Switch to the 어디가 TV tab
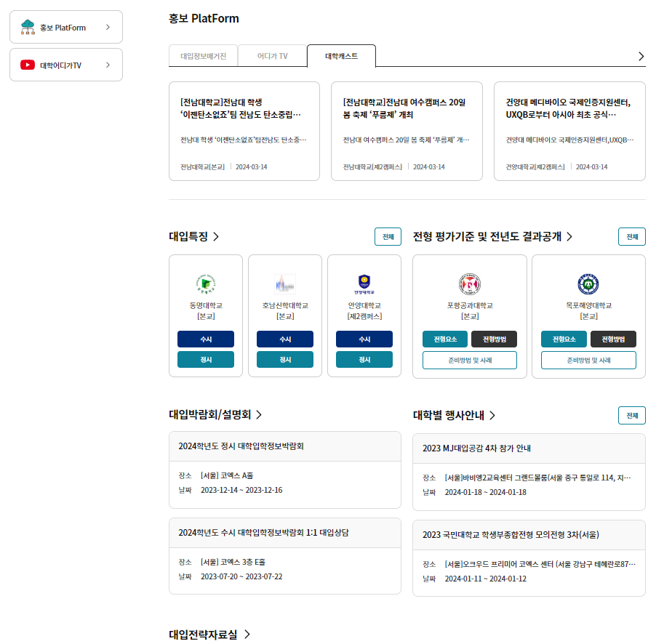 pos(272,56)
